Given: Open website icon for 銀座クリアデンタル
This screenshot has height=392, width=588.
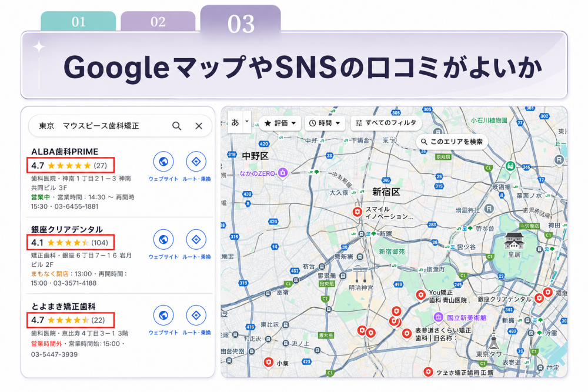Looking at the screenshot, I should click(163, 239).
